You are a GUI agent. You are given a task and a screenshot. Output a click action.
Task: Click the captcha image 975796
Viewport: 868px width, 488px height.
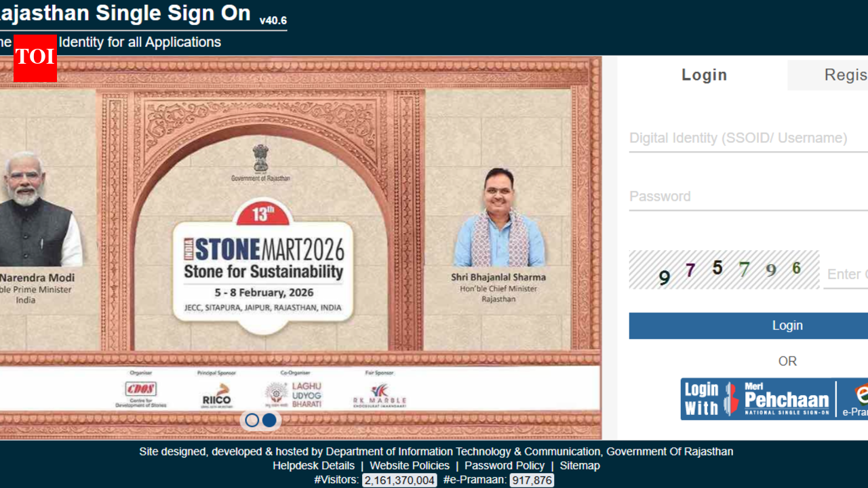coord(724,270)
